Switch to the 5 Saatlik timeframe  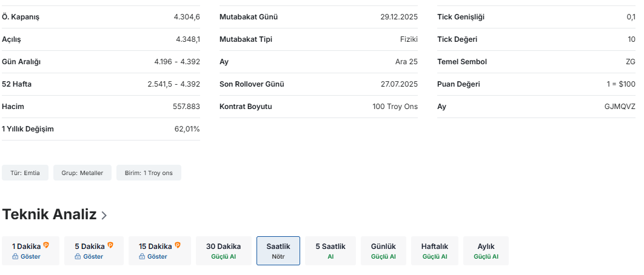[x=330, y=251]
